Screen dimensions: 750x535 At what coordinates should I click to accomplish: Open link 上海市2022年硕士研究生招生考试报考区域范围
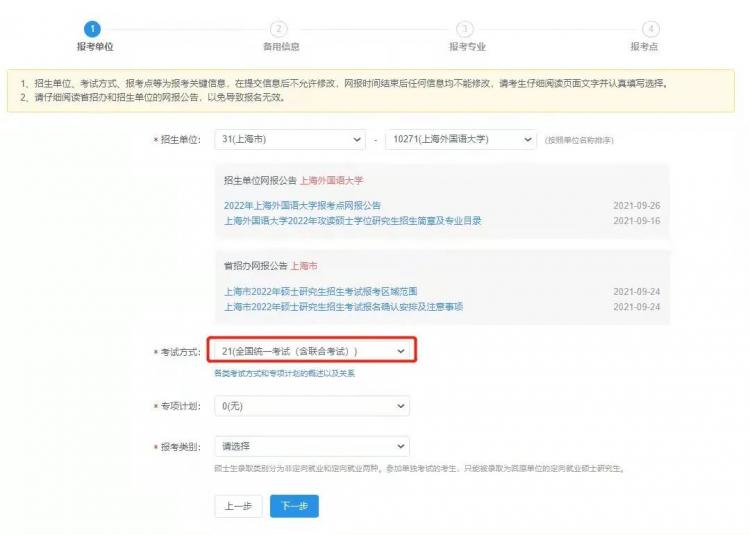click(320, 292)
